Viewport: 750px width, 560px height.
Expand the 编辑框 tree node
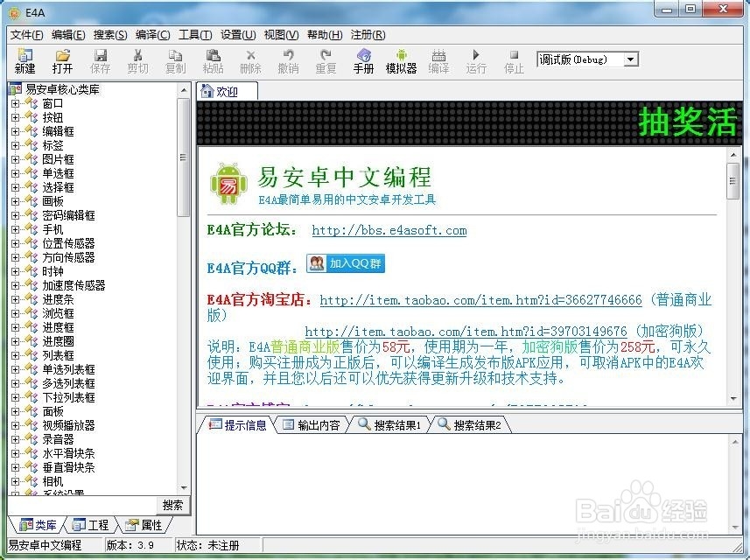point(15,131)
